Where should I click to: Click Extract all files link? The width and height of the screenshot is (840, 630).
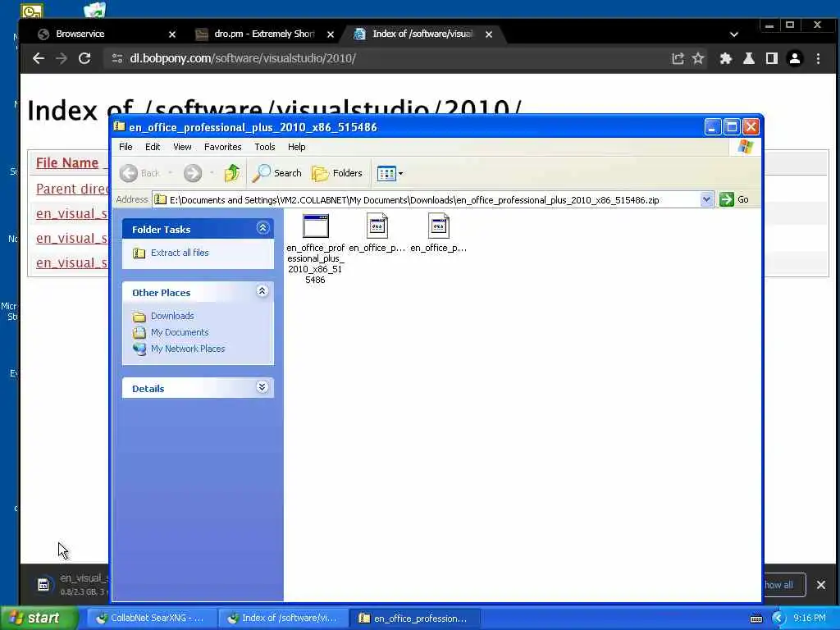coord(180,253)
